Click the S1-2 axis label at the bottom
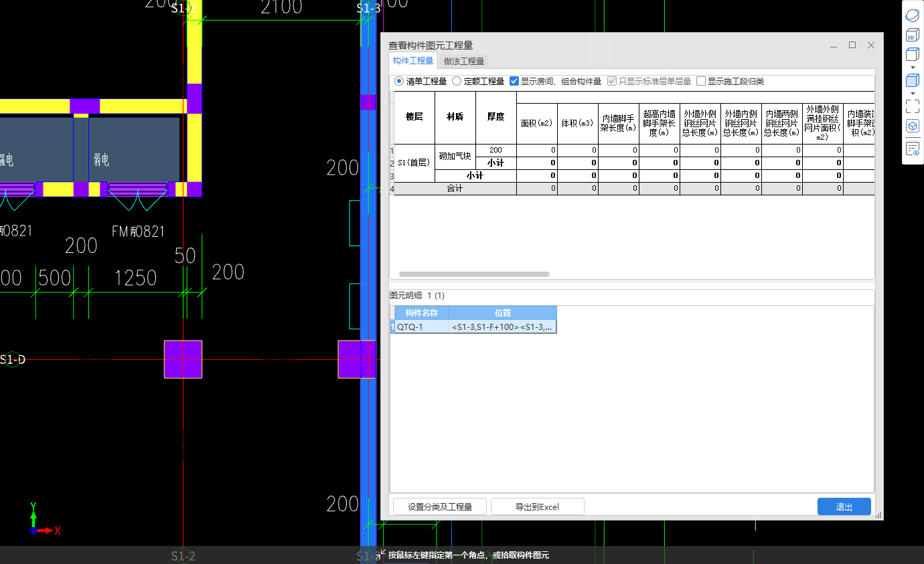924x564 pixels. click(183, 555)
